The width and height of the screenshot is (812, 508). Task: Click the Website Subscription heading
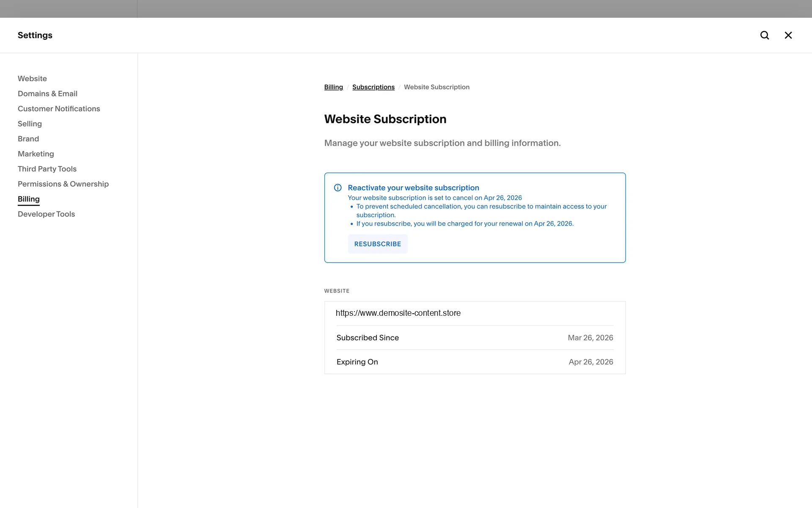coord(385,119)
